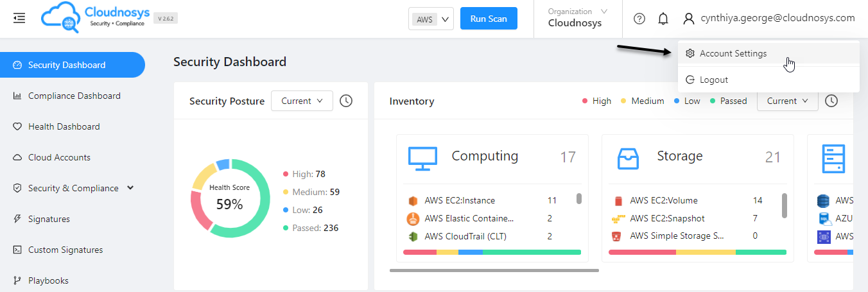The width and height of the screenshot is (868, 292).
Task: Click the AWS CloudTrail icon
Action: click(x=413, y=236)
